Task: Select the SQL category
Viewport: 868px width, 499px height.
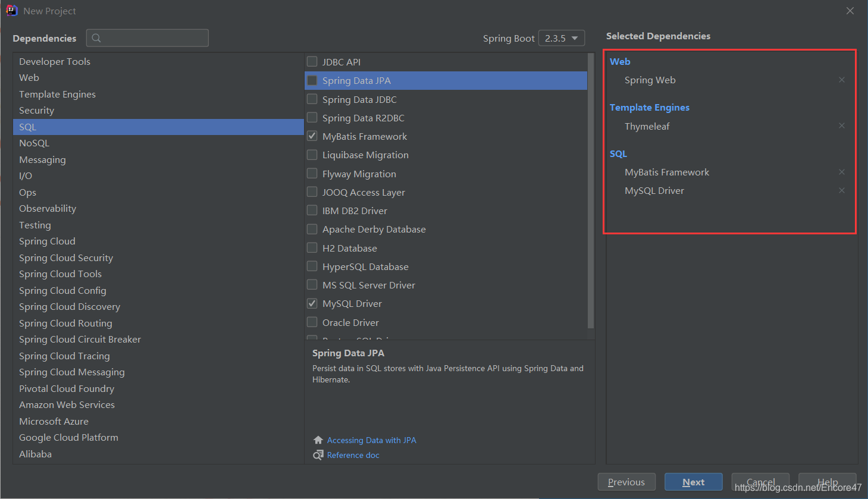Action: (x=158, y=127)
